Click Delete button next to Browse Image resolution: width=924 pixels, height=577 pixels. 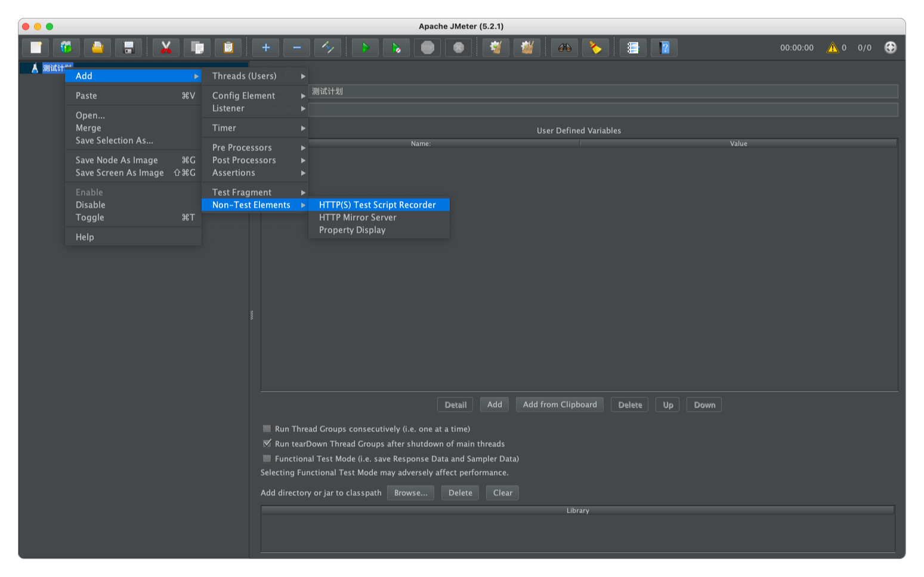point(460,493)
